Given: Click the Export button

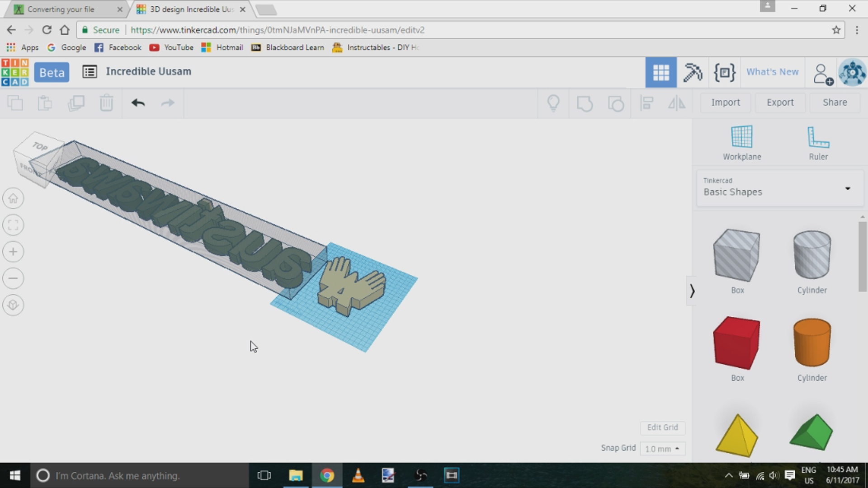Looking at the screenshot, I should 780,103.
